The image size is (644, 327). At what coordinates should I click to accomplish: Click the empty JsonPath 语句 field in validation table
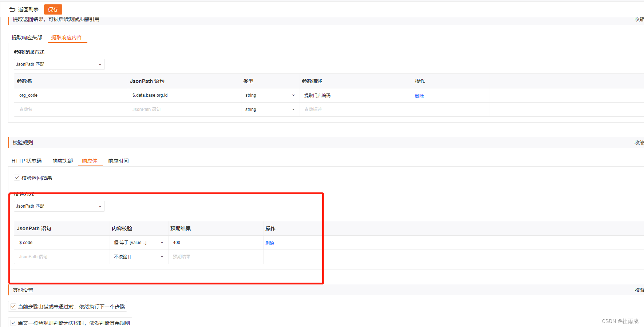pyautogui.click(x=62, y=257)
